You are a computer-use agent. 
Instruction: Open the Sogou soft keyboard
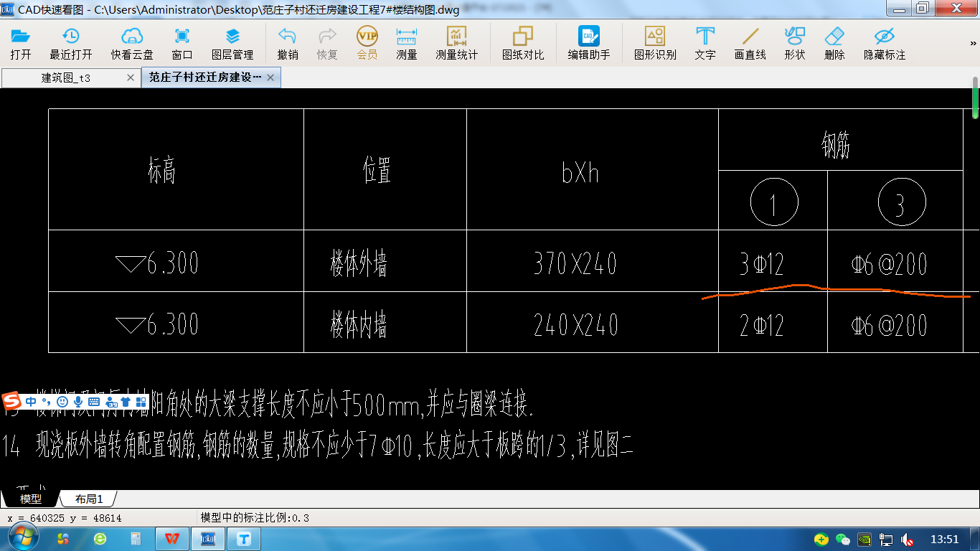pos(94,401)
